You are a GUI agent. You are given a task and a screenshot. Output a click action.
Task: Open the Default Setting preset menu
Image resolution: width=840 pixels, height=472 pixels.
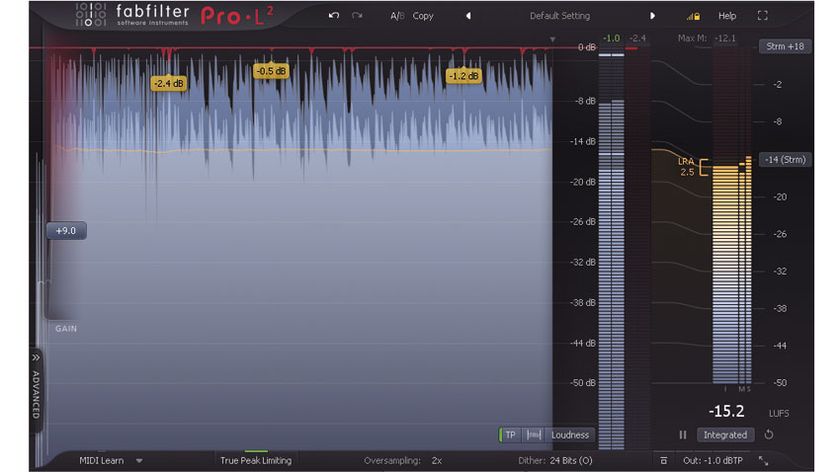[x=560, y=16]
